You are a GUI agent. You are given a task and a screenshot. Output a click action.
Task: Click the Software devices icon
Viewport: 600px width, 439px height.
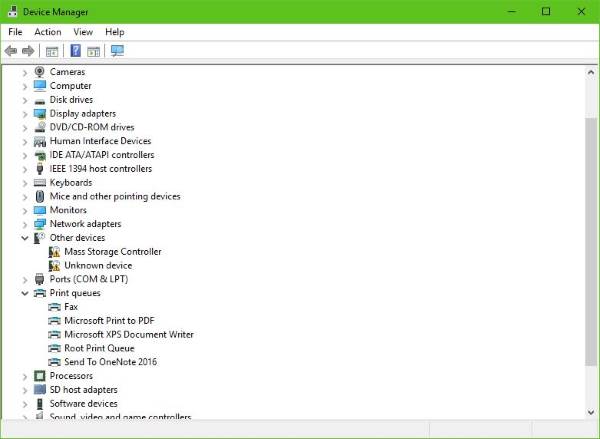(x=39, y=403)
